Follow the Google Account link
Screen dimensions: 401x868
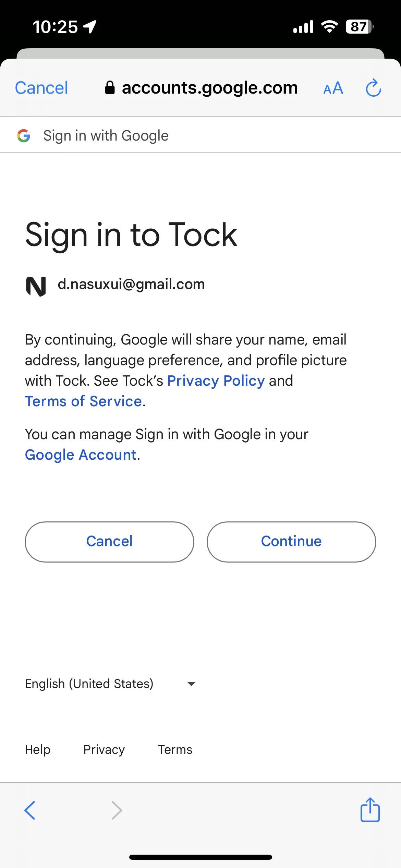tap(81, 455)
